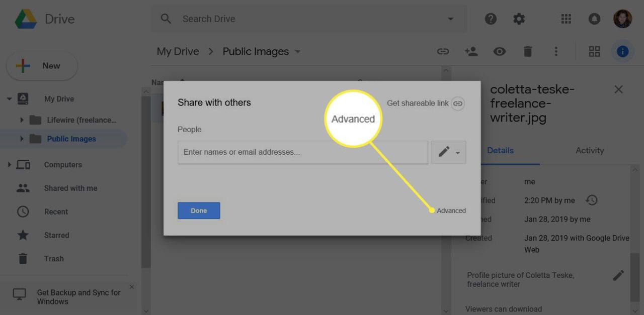Switch to the Details tab
Image resolution: width=644 pixels, height=315 pixels.
click(500, 150)
